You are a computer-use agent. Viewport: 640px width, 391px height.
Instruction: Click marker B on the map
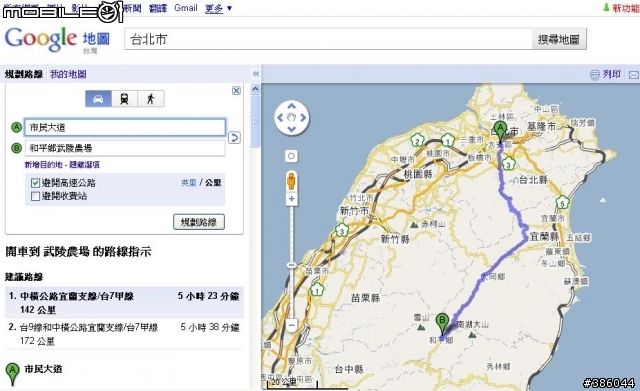click(x=442, y=323)
